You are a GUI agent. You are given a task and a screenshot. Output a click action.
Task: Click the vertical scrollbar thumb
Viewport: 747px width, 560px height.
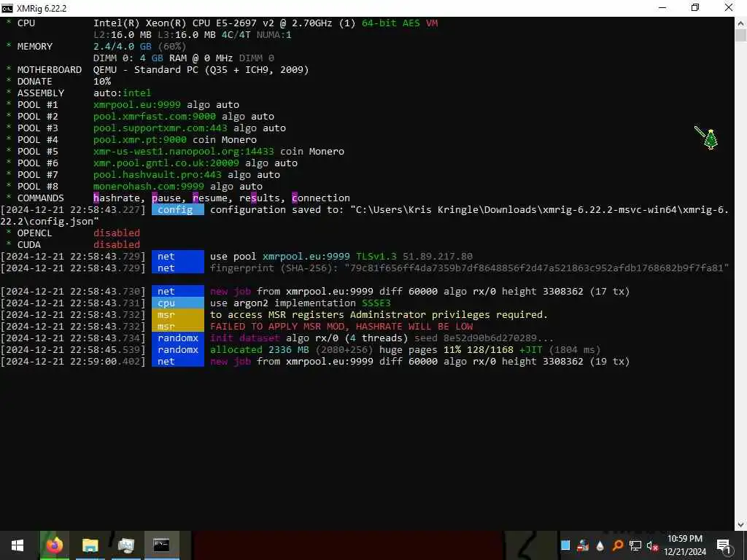(x=741, y=36)
